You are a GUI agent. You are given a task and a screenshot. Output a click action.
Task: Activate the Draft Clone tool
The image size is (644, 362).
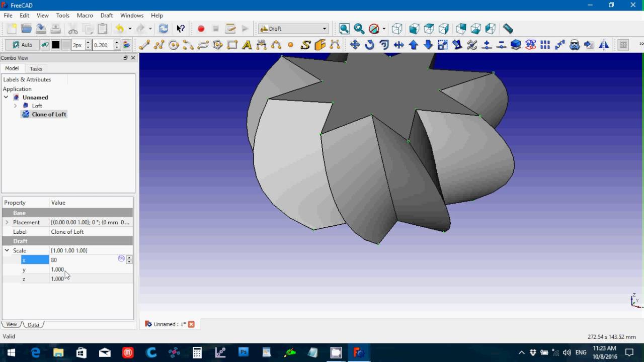(575, 45)
